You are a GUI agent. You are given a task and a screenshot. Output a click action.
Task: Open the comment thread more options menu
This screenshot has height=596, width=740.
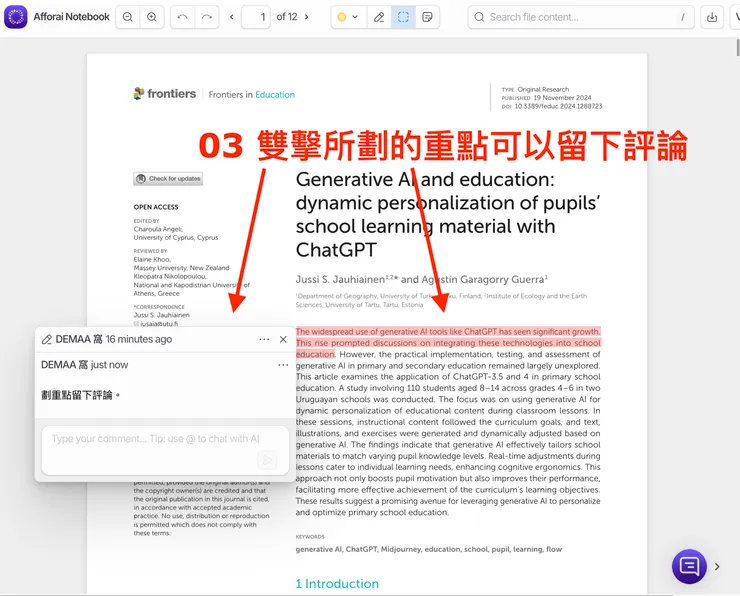[264, 339]
